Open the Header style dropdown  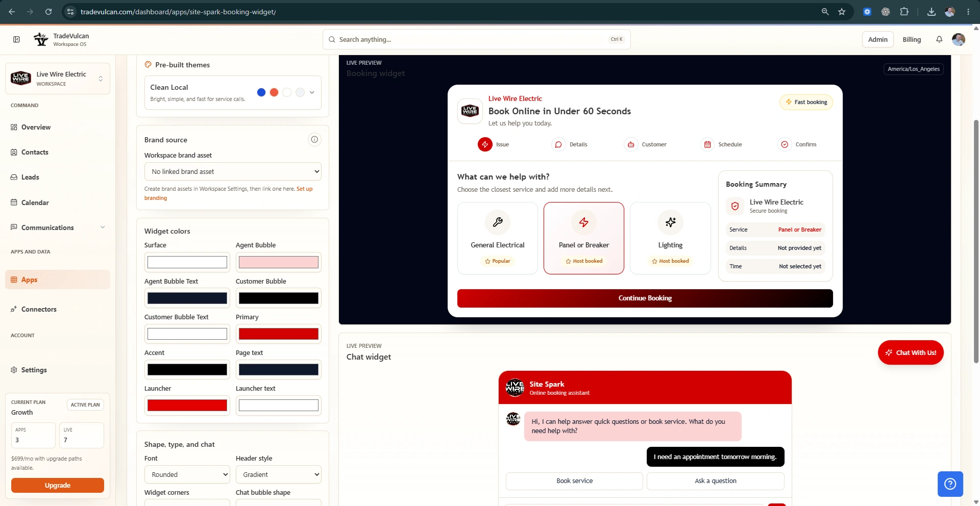pyautogui.click(x=279, y=474)
